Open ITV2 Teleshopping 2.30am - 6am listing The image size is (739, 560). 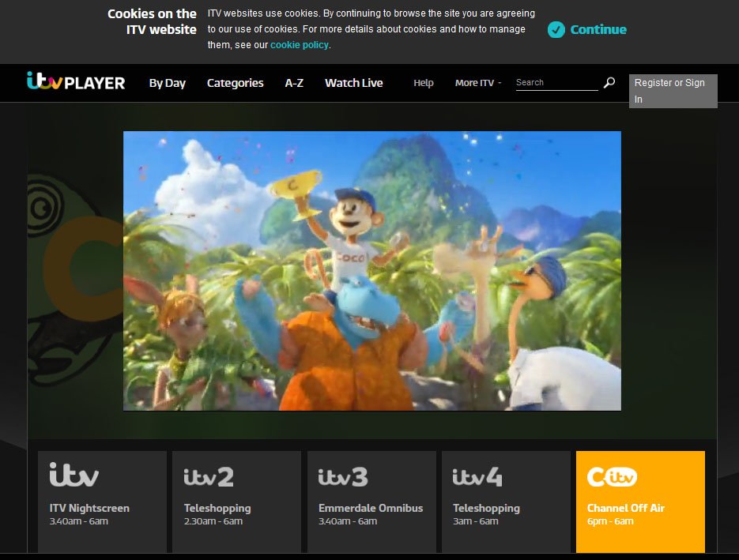pyautogui.click(x=236, y=502)
